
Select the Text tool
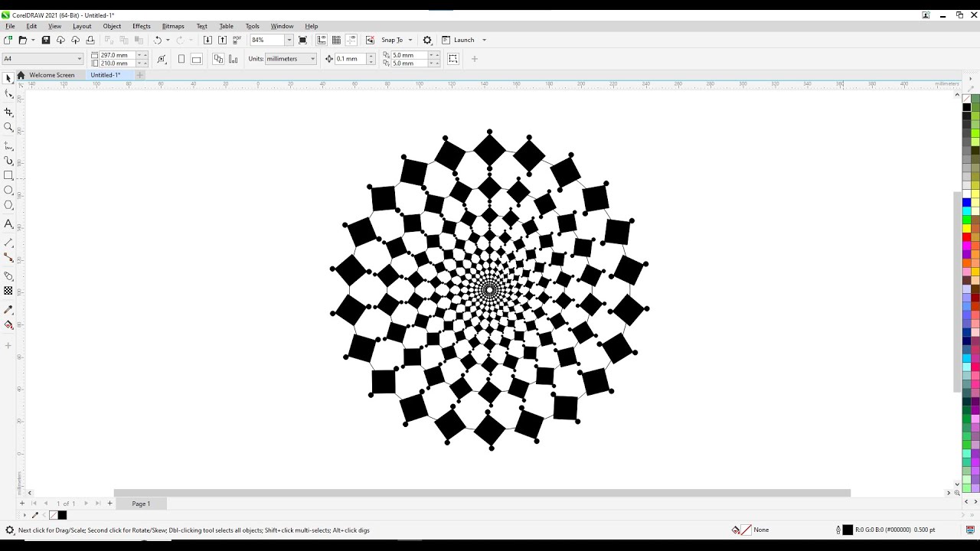click(x=8, y=223)
